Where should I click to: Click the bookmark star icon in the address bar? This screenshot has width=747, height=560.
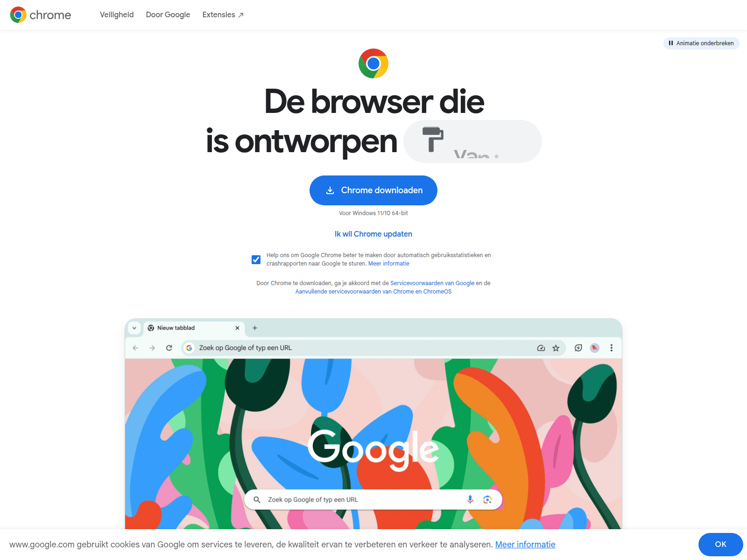[x=556, y=348]
